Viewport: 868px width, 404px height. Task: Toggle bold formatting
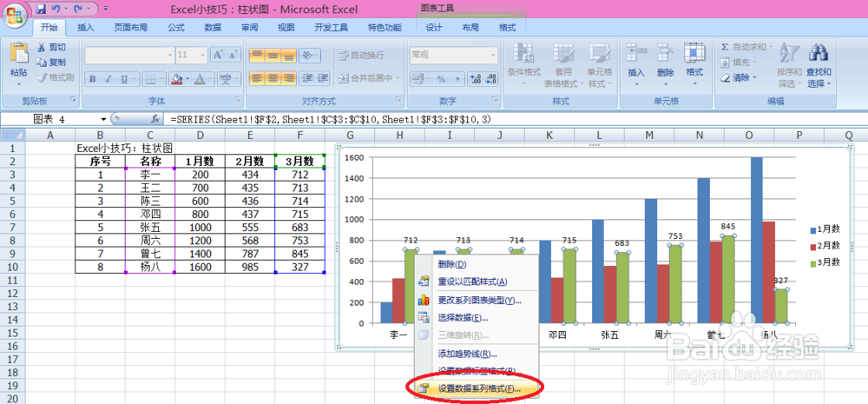[x=93, y=79]
